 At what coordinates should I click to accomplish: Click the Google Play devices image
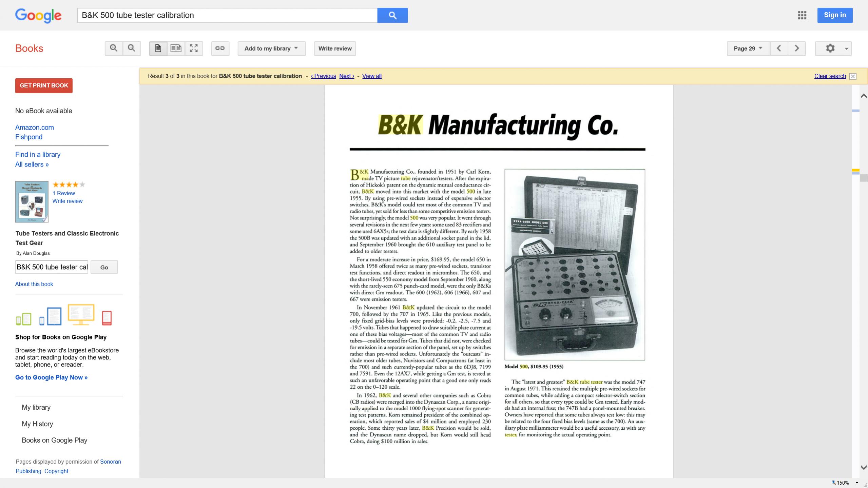coord(64,315)
